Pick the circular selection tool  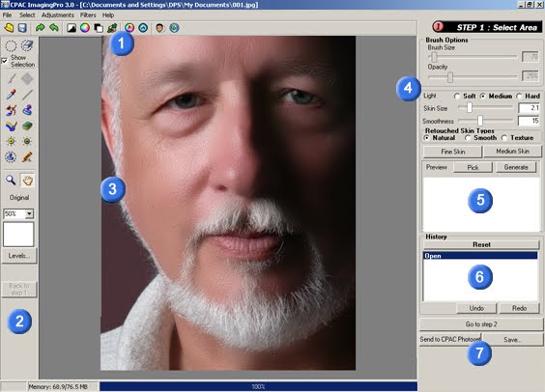(11, 45)
